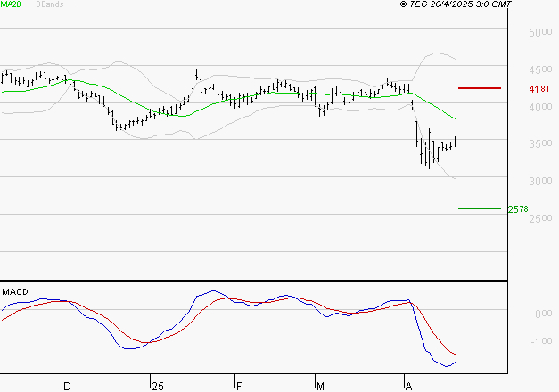Click the BBands legend label
This screenshot has height=392, width=559.
tap(48, 5)
